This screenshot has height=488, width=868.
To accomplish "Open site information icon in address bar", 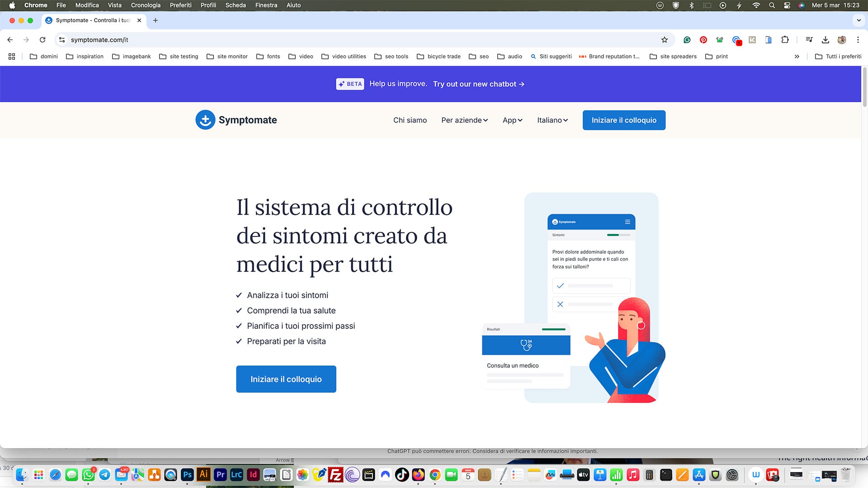I will tap(62, 40).
